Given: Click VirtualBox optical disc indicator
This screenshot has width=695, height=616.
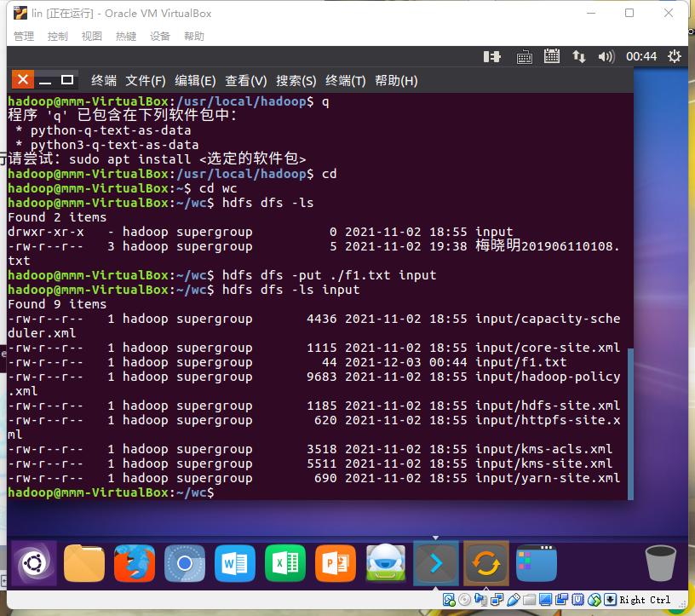Looking at the screenshot, I should (464, 600).
